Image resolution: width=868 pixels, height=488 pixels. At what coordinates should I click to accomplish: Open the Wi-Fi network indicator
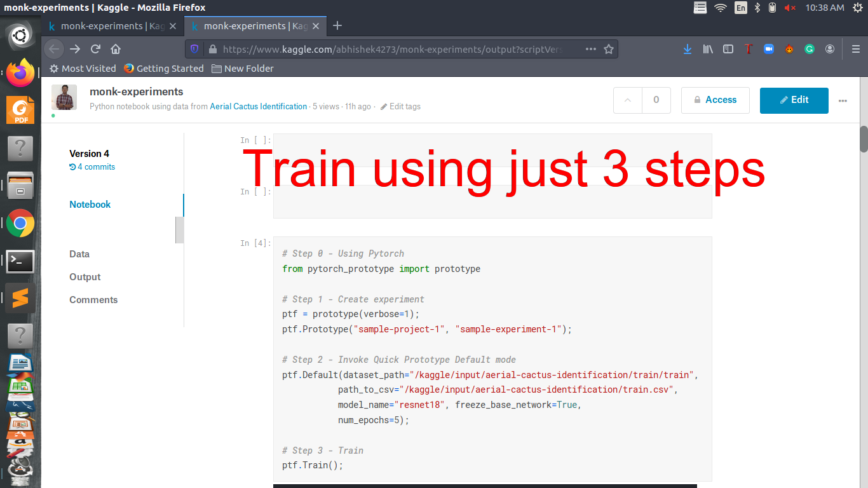point(720,8)
